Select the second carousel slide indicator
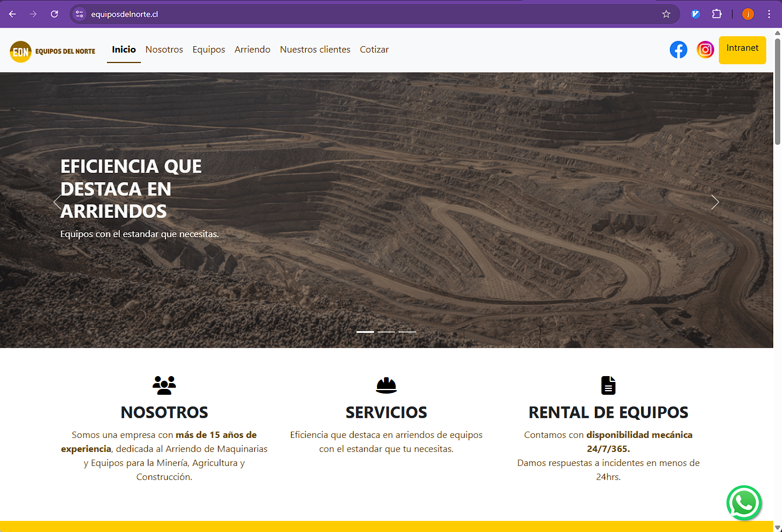782x532 pixels. click(386, 332)
